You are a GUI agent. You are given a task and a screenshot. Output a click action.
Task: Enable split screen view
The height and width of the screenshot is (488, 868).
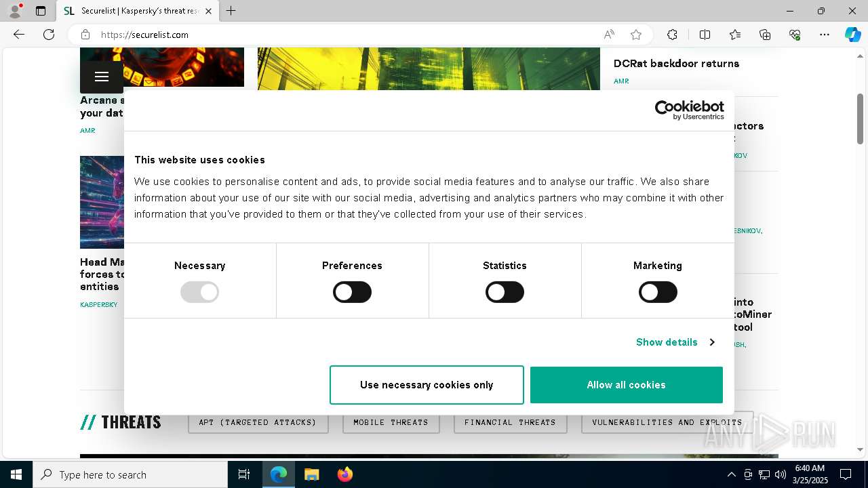point(705,35)
